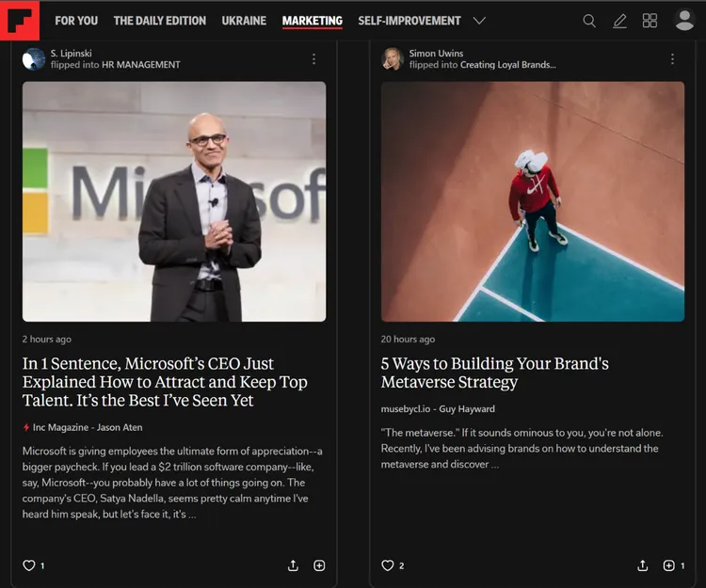The width and height of the screenshot is (706, 588).
Task: Open the Flipboard home logo
Action: coord(20,21)
